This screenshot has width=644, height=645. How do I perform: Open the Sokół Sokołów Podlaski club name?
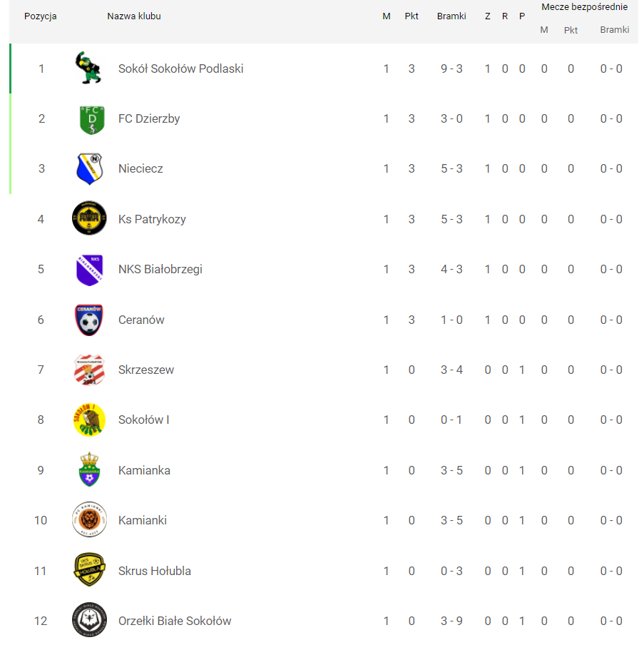click(180, 68)
